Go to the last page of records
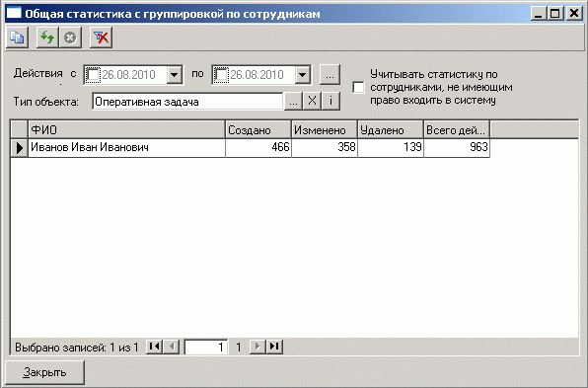The height and width of the screenshot is (388, 588). [x=274, y=347]
